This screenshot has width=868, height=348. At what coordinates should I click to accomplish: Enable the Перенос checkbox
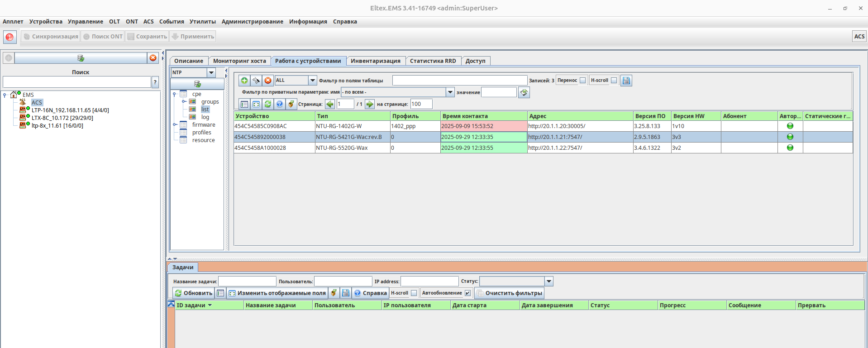[x=583, y=81]
